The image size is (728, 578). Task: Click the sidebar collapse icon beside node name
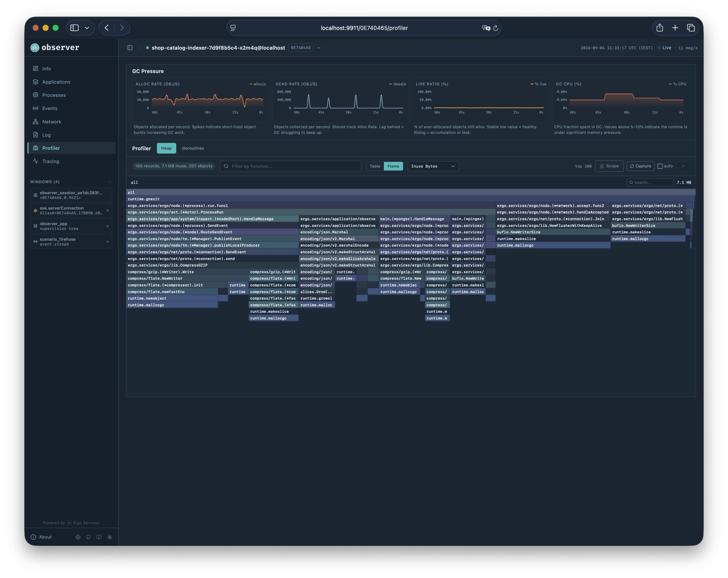[x=130, y=48]
